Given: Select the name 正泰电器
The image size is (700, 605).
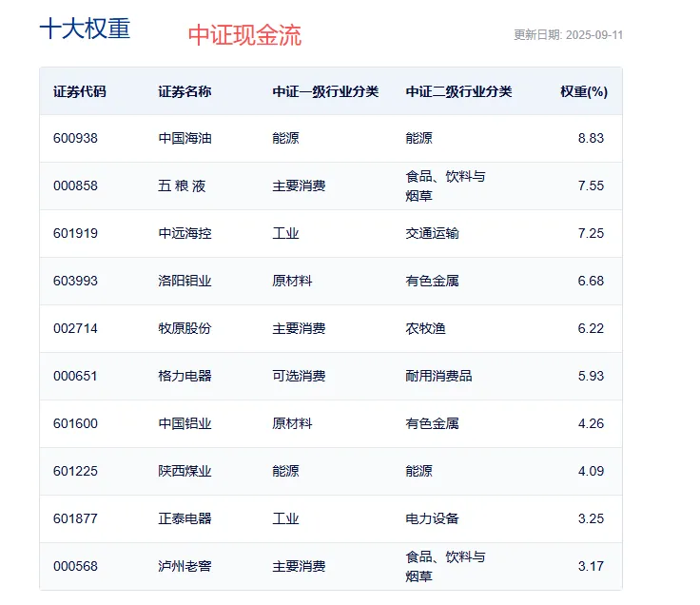Looking at the screenshot, I should (185, 518).
